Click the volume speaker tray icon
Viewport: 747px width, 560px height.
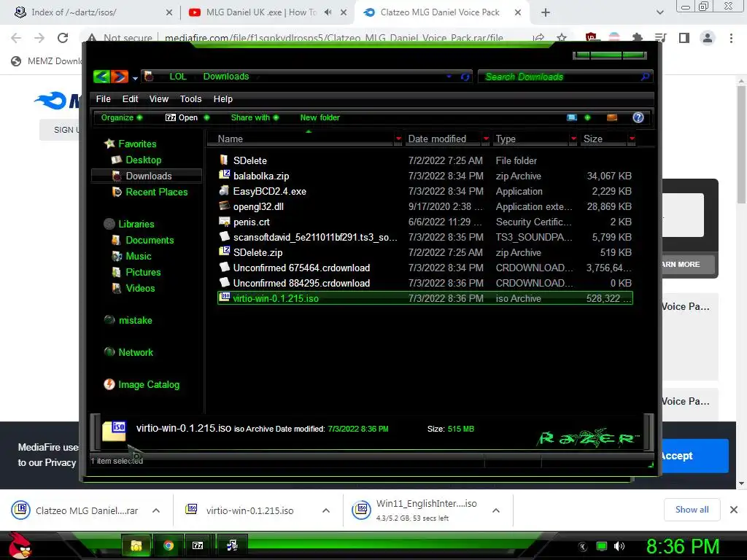tap(619, 546)
